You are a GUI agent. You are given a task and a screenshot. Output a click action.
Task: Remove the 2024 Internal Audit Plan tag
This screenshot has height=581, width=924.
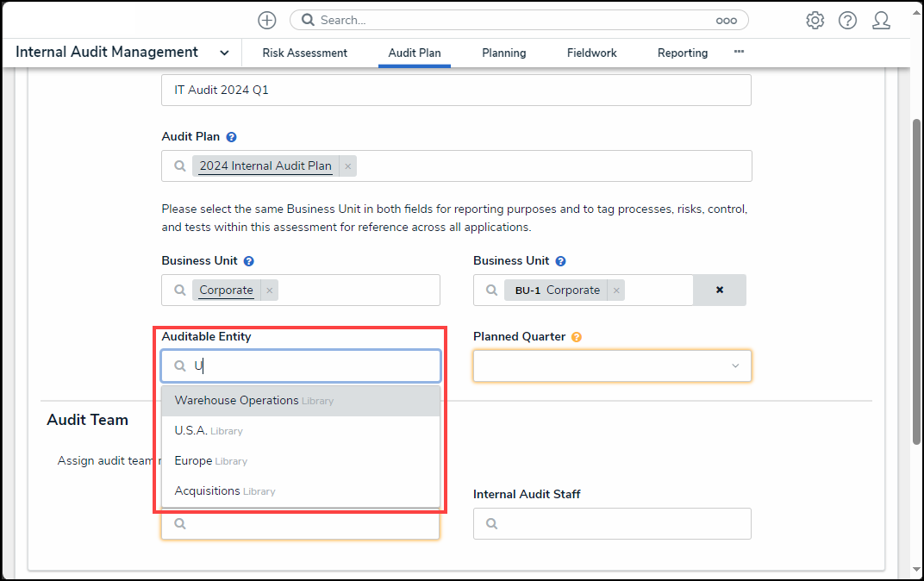(x=348, y=166)
